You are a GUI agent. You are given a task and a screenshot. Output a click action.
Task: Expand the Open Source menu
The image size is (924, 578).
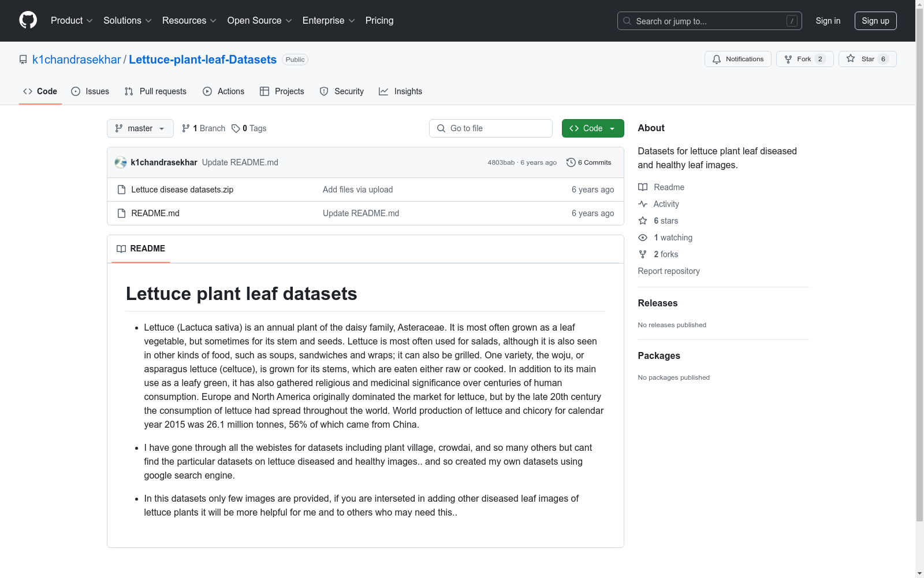259,20
